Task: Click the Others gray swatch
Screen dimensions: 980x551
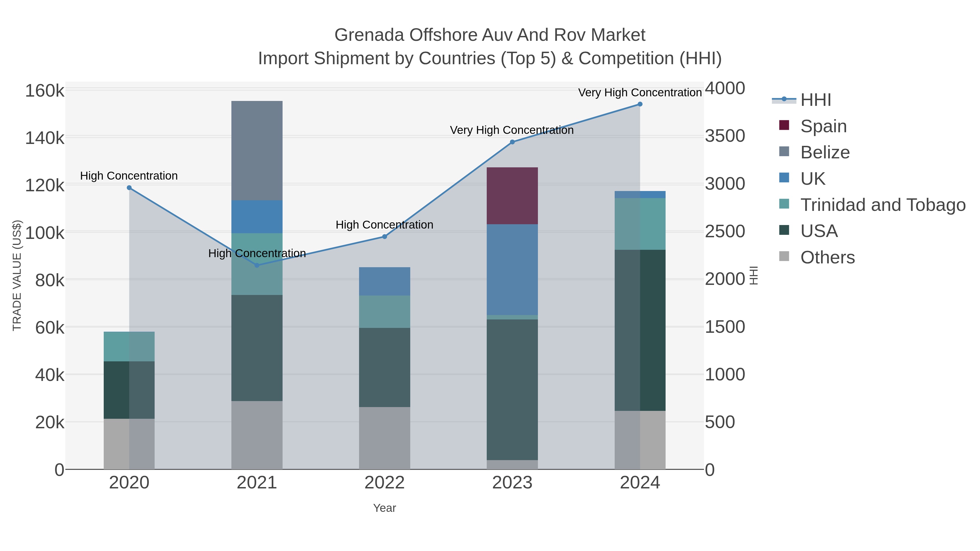Action: pyautogui.click(x=784, y=256)
